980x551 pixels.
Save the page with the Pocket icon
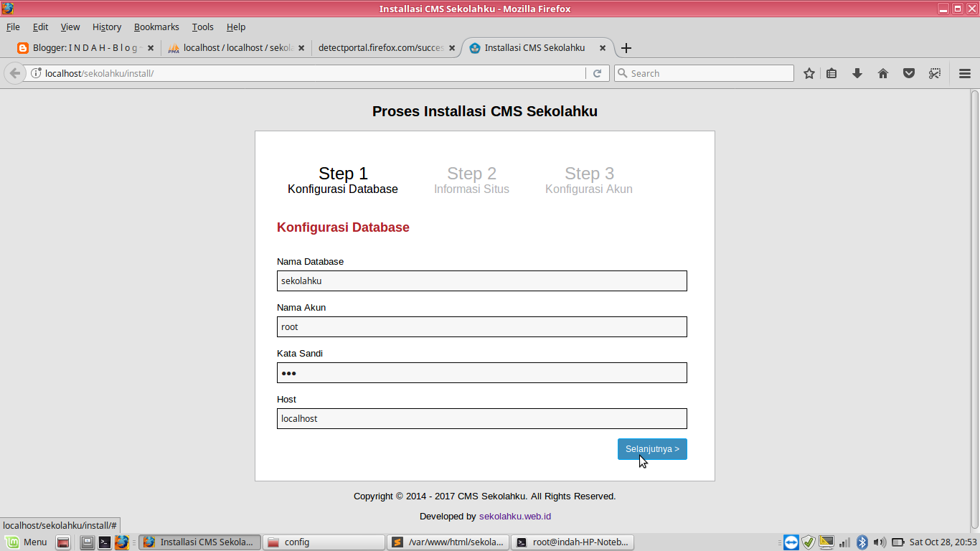tap(909, 72)
